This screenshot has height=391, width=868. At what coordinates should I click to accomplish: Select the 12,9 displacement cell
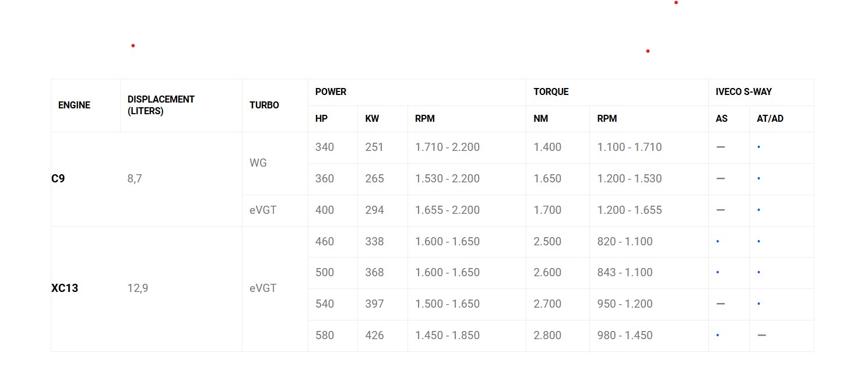[138, 288]
